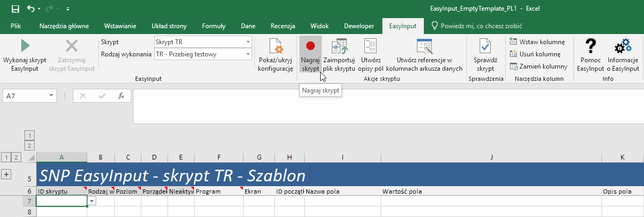Click the 'Opis pola' header cell
The height and width of the screenshot is (217, 644).
click(623, 191)
